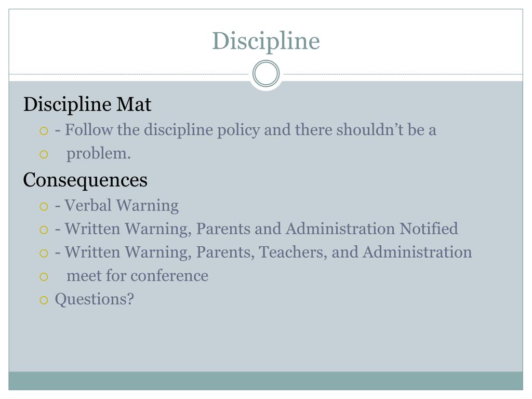Click the bullet before Verbal Warning
Image resolution: width=532 pixels, height=399 pixels.
44,206
